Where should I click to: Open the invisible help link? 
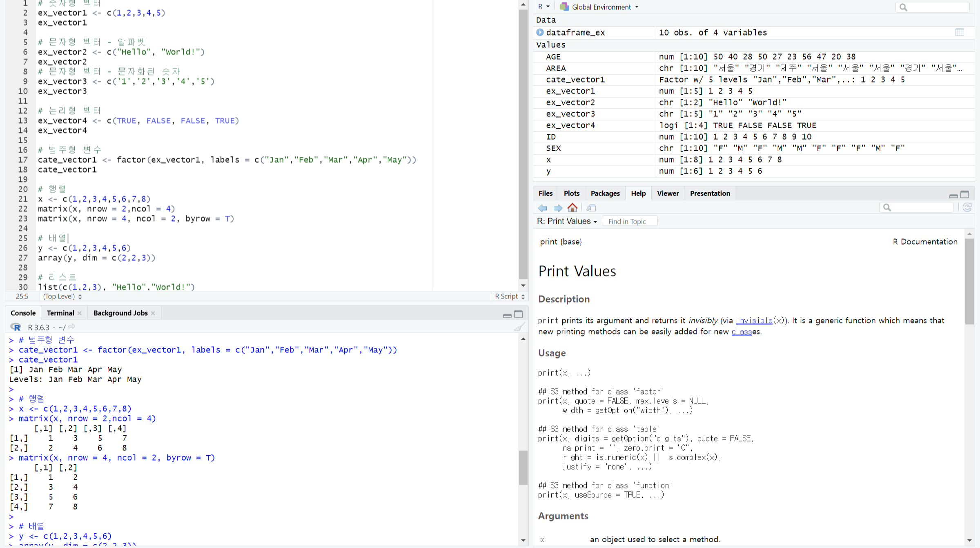[x=754, y=321]
